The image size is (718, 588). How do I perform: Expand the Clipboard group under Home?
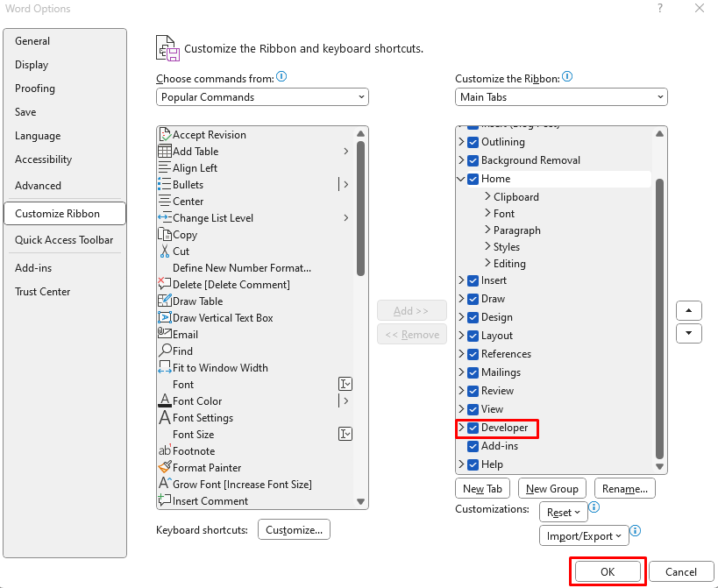pyautogui.click(x=487, y=197)
